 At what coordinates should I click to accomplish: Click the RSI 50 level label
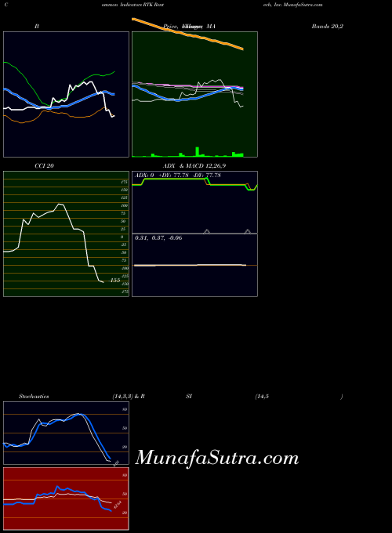click(125, 494)
